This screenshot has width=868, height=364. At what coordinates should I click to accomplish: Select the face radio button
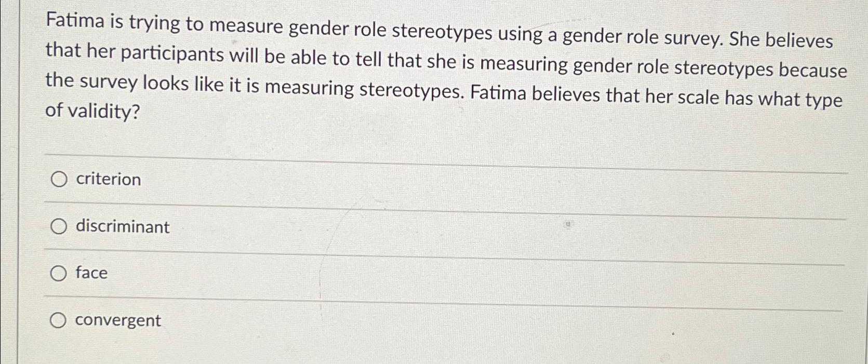(x=59, y=272)
